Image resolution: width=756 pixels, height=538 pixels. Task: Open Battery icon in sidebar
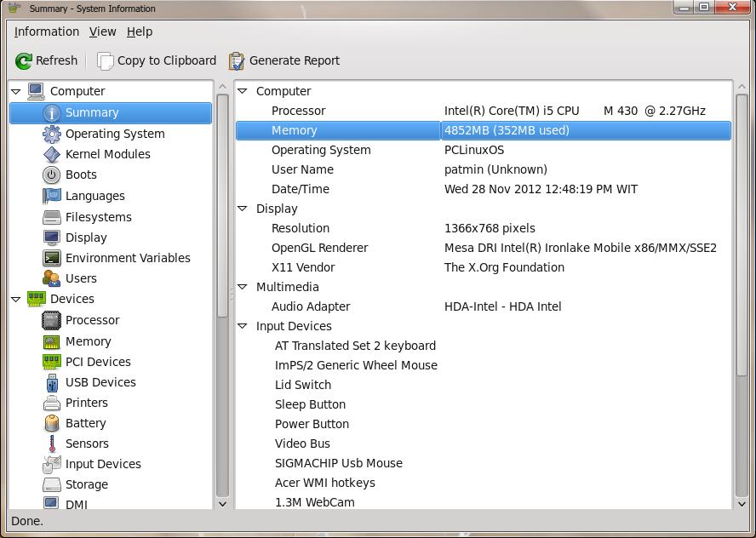(x=52, y=423)
